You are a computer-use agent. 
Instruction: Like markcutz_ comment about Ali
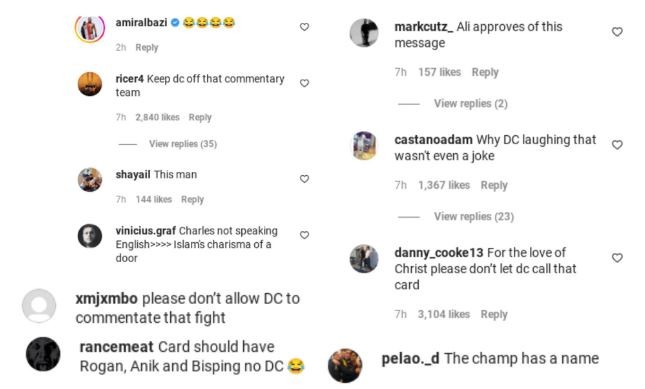coord(617,32)
